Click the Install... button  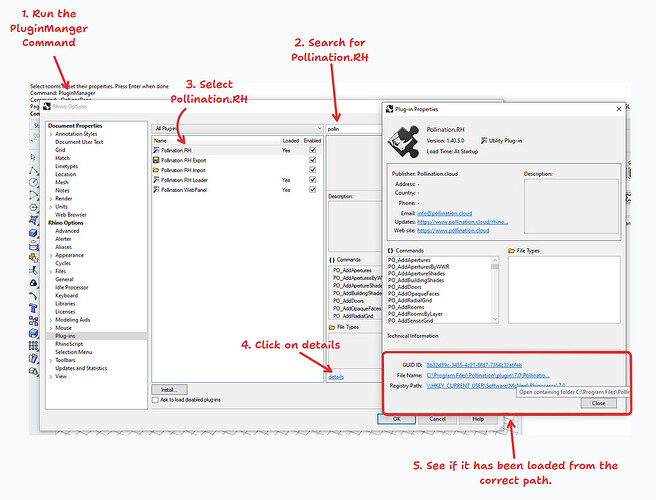(169, 390)
